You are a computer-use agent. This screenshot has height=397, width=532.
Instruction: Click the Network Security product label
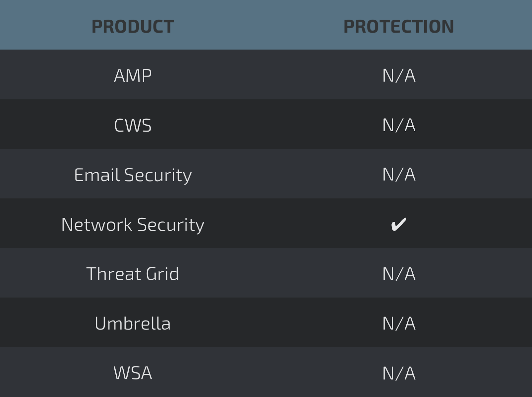(133, 224)
